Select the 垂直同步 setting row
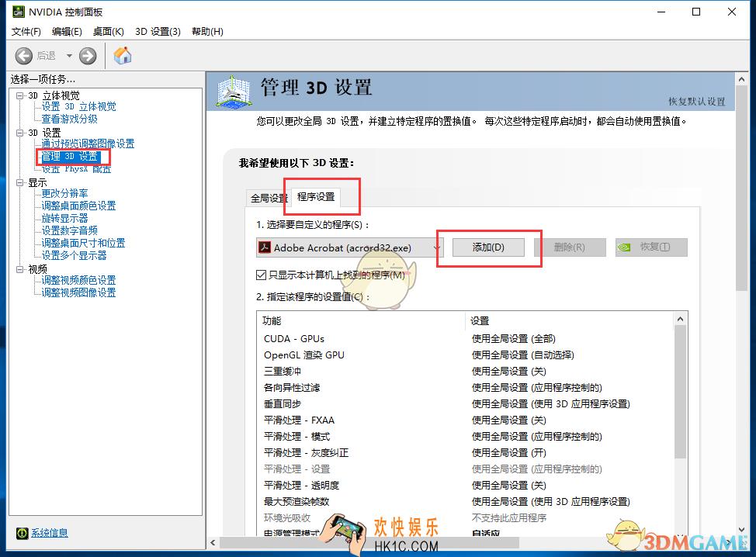 click(x=465, y=403)
